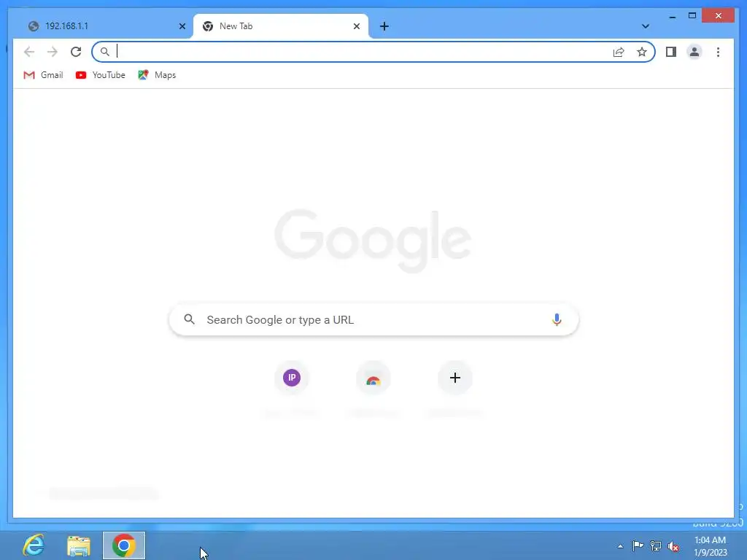747x560 pixels.
Task: Open the Maps bookmark
Action: click(x=157, y=75)
